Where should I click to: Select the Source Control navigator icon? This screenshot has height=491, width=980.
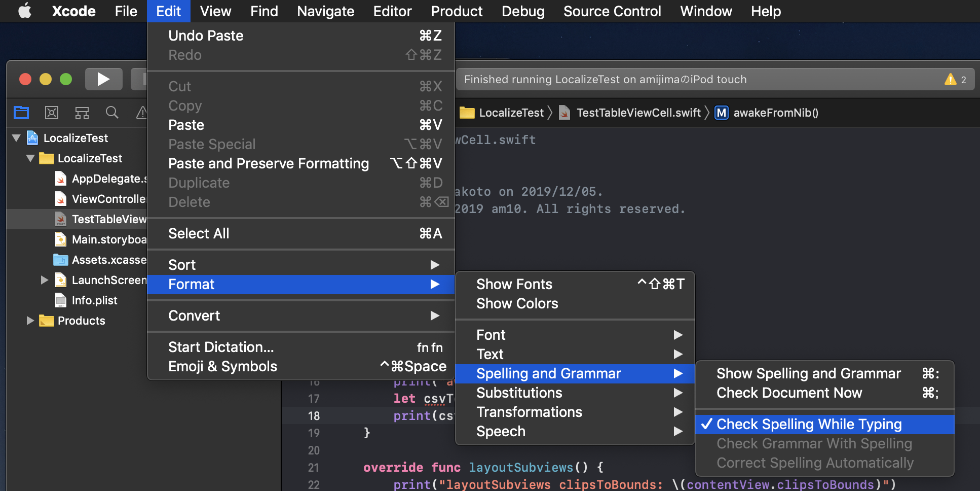click(x=82, y=113)
